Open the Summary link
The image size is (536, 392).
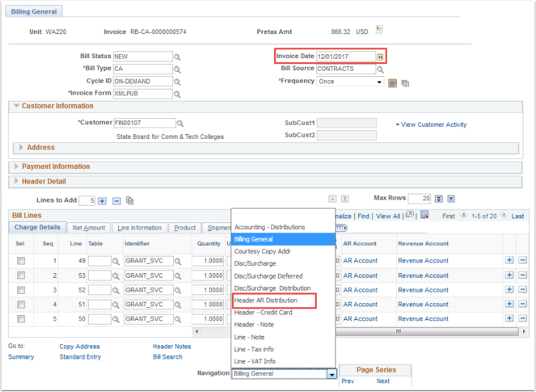tap(21, 357)
